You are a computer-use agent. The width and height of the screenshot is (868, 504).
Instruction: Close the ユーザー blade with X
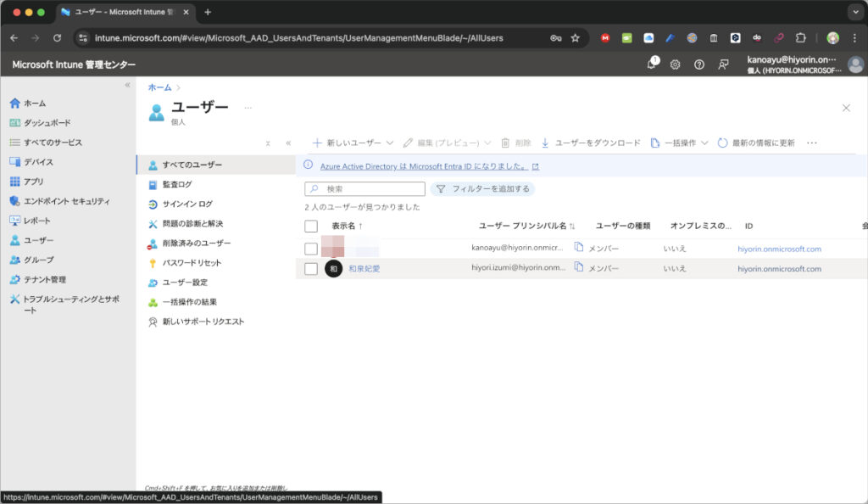coord(846,108)
